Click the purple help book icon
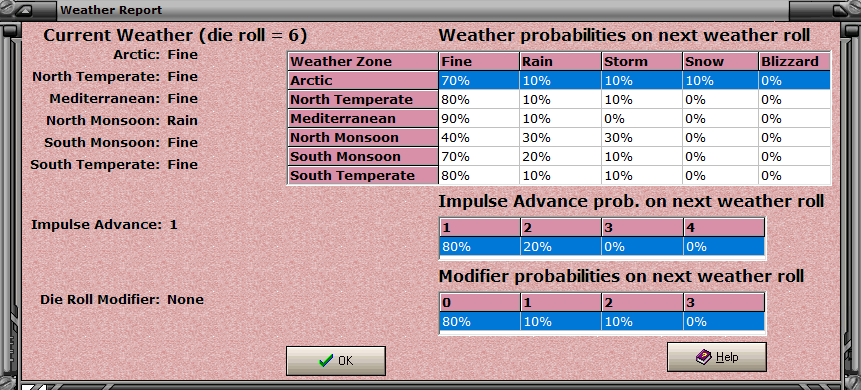861x390 pixels. point(703,357)
